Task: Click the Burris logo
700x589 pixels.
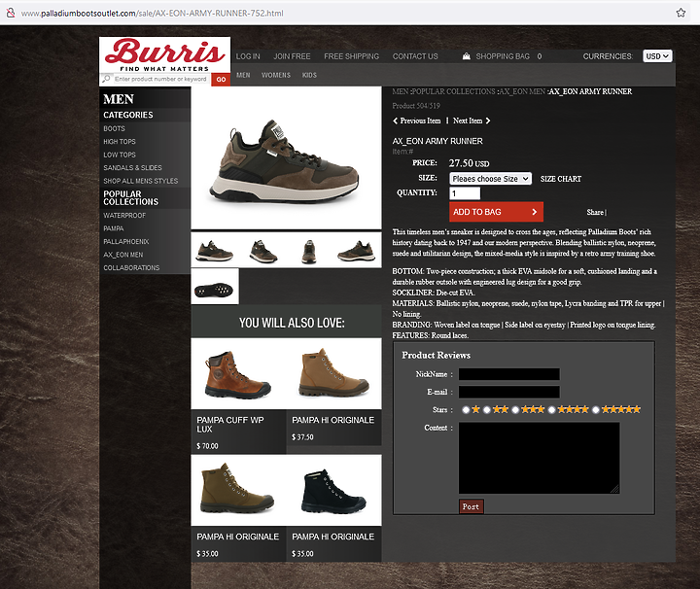Action: click(x=164, y=54)
